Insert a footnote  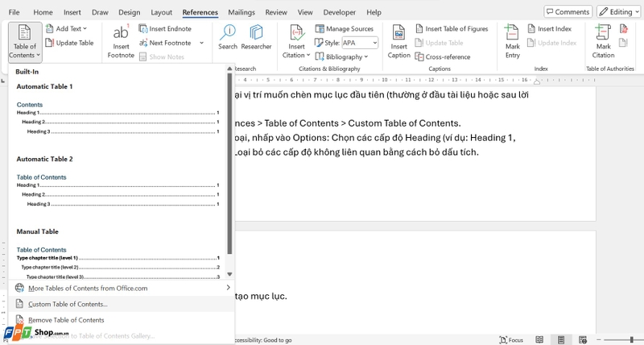click(x=121, y=42)
